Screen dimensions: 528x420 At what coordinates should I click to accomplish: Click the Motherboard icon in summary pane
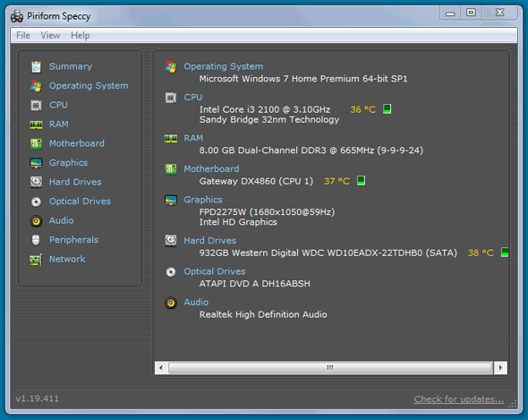coord(171,169)
